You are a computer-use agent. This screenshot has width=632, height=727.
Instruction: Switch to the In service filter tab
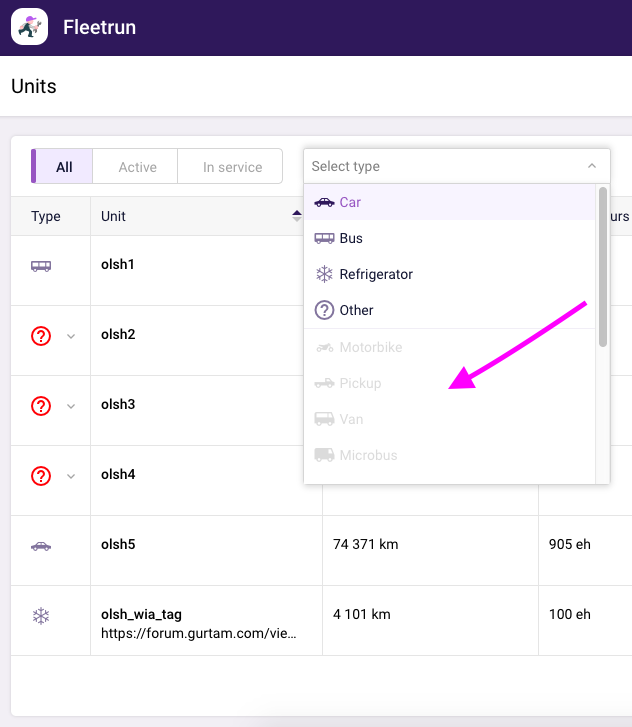click(x=232, y=167)
